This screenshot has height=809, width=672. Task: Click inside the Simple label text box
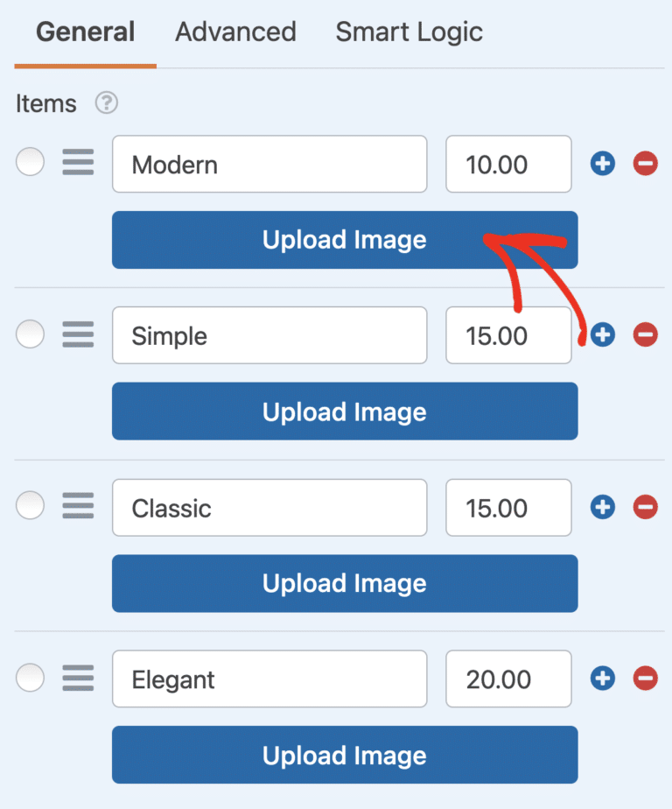pyautogui.click(x=269, y=334)
